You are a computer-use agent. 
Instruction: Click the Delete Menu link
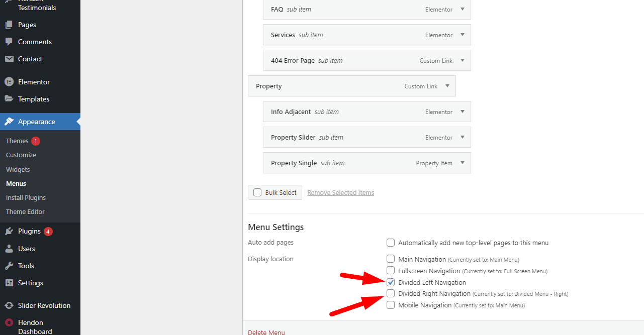pyautogui.click(x=266, y=332)
